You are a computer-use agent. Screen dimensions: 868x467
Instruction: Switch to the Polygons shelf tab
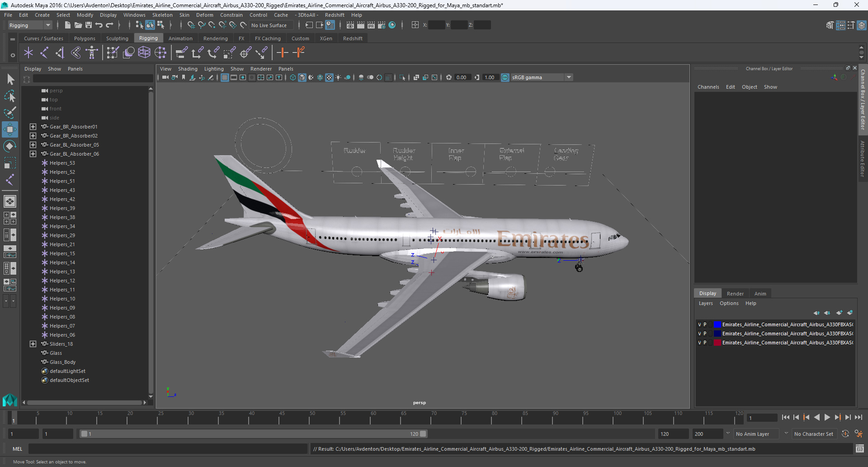click(x=85, y=38)
